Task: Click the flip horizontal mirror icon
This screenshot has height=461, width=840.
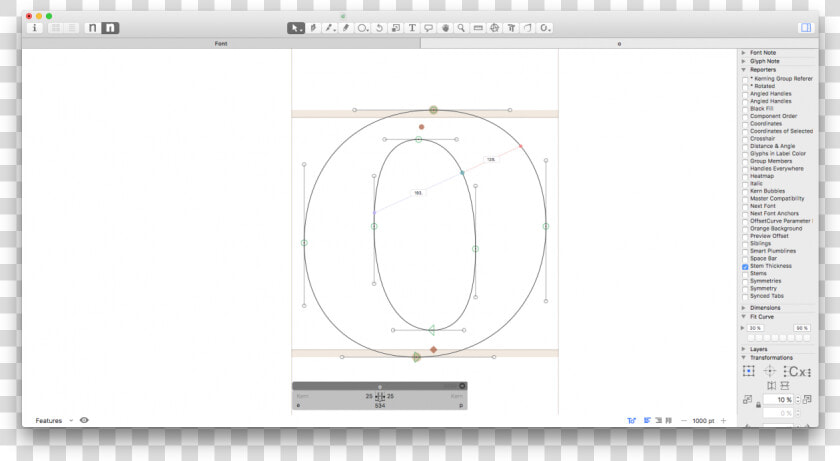Action: coord(771,386)
